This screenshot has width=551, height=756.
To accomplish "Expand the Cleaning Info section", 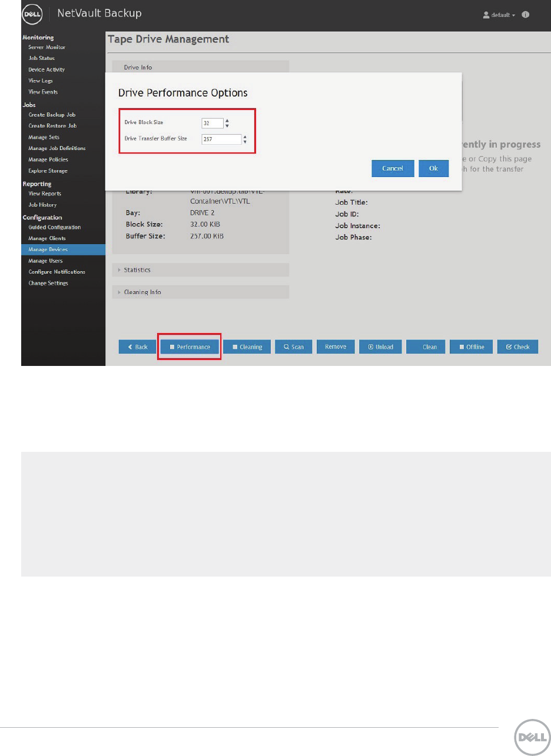I will (x=200, y=292).
